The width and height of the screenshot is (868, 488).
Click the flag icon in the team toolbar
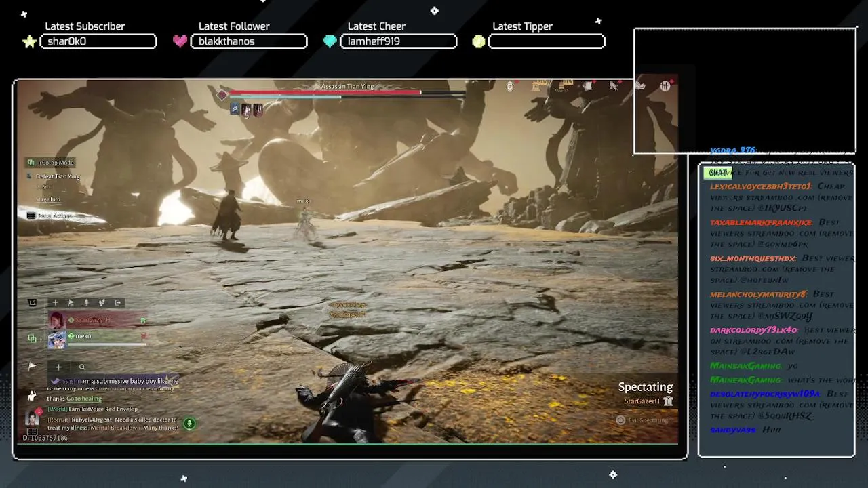coord(71,302)
